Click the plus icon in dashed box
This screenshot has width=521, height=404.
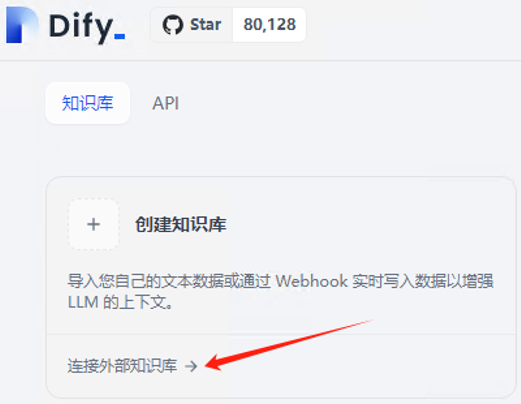(93, 224)
